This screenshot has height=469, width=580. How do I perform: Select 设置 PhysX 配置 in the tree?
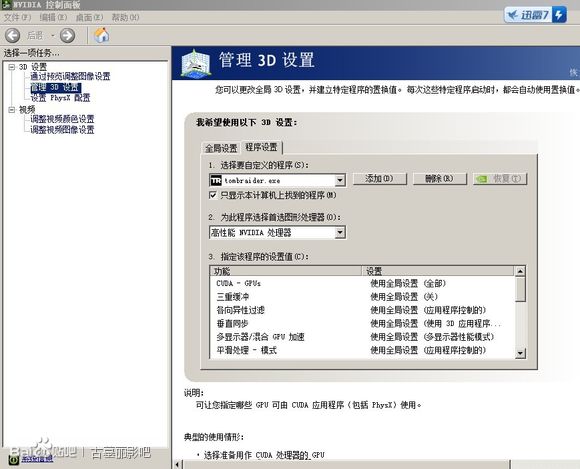click(x=60, y=98)
